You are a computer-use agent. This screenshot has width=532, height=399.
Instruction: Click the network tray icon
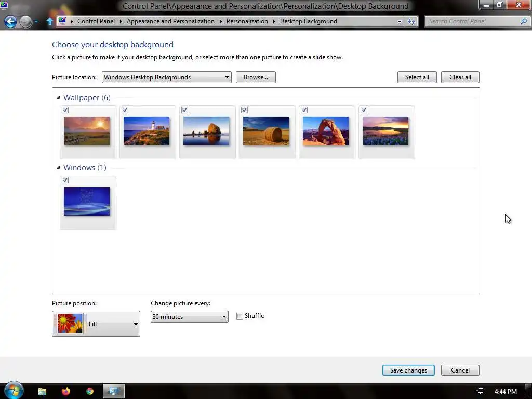pyautogui.click(x=480, y=391)
